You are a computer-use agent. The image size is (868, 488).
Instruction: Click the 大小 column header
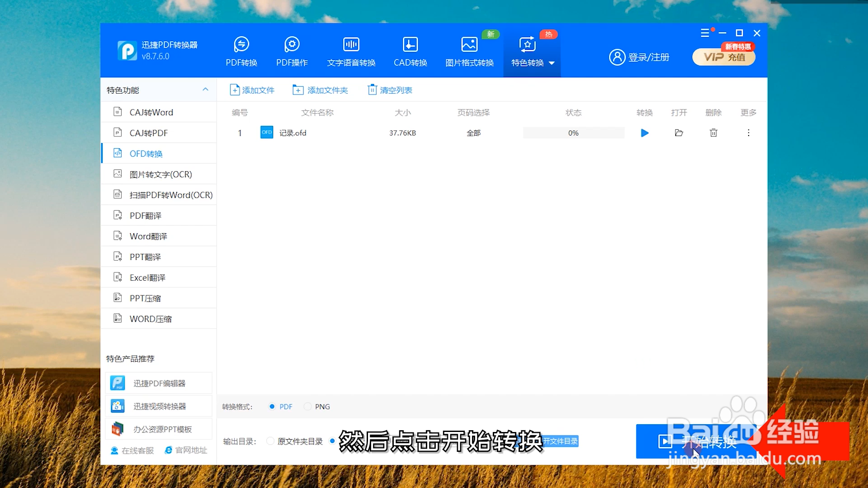[403, 113]
